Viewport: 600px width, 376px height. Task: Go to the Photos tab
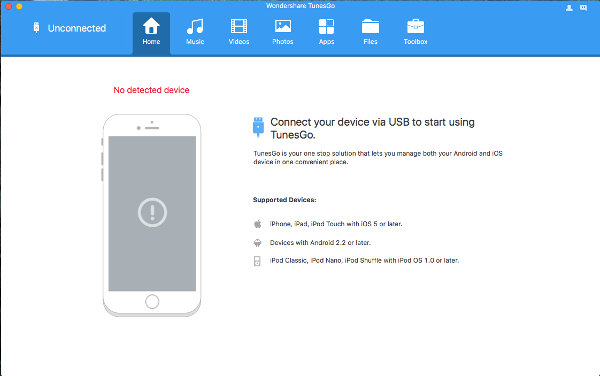(283, 33)
